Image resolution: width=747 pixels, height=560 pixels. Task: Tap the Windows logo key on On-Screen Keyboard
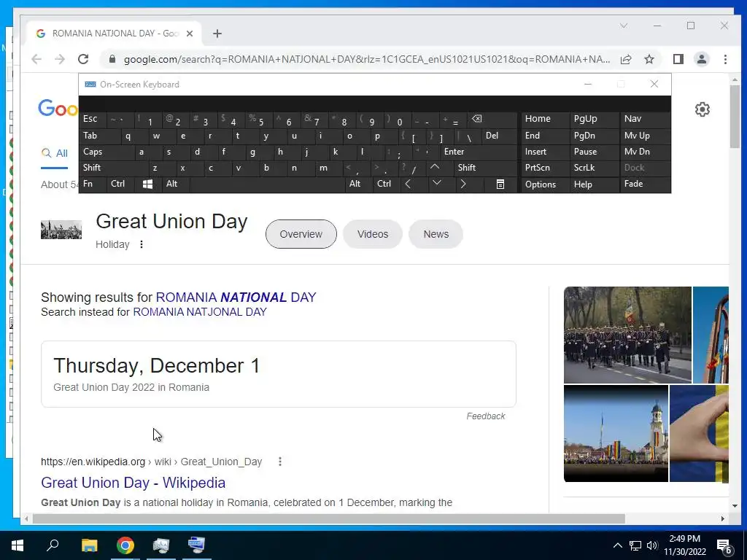[x=147, y=184]
